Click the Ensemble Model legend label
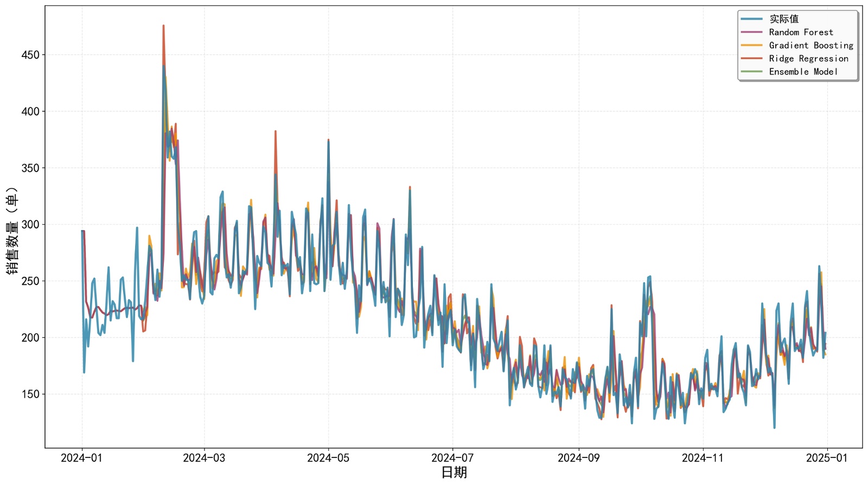The width and height of the screenshot is (868, 484). point(803,72)
